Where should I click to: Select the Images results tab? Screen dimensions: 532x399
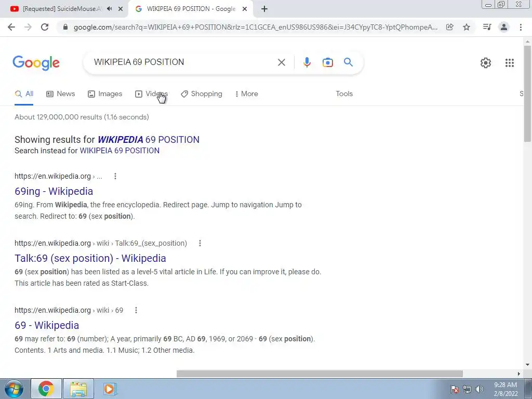pos(105,94)
